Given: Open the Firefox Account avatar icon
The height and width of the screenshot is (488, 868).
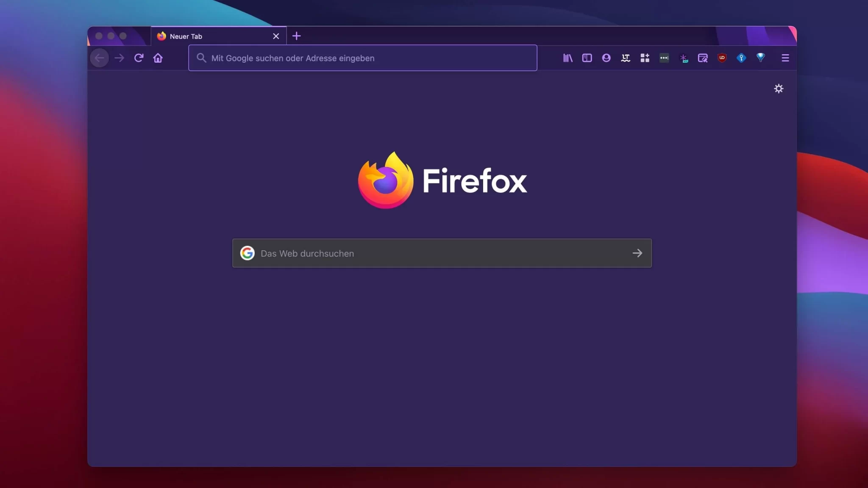Looking at the screenshot, I should click(x=606, y=58).
